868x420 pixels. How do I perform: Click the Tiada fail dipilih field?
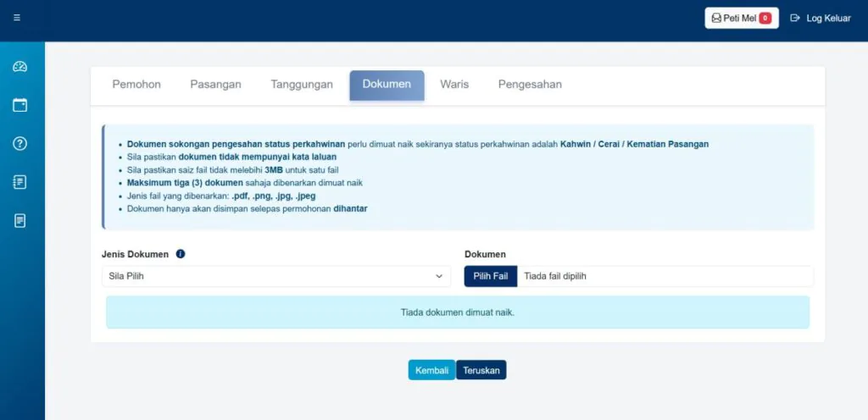pos(665,276)
